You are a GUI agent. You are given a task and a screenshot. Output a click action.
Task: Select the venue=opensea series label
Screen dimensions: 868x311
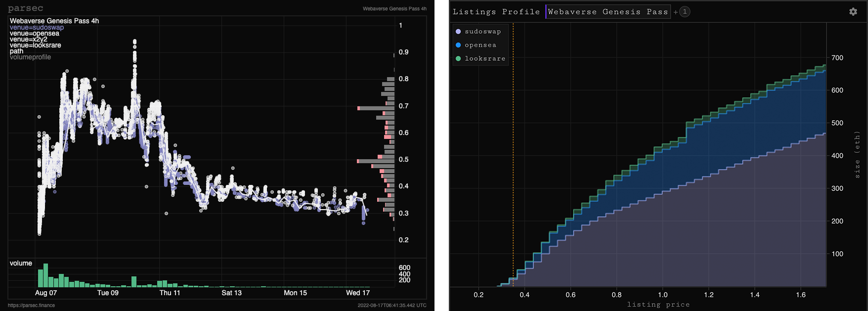35,33
